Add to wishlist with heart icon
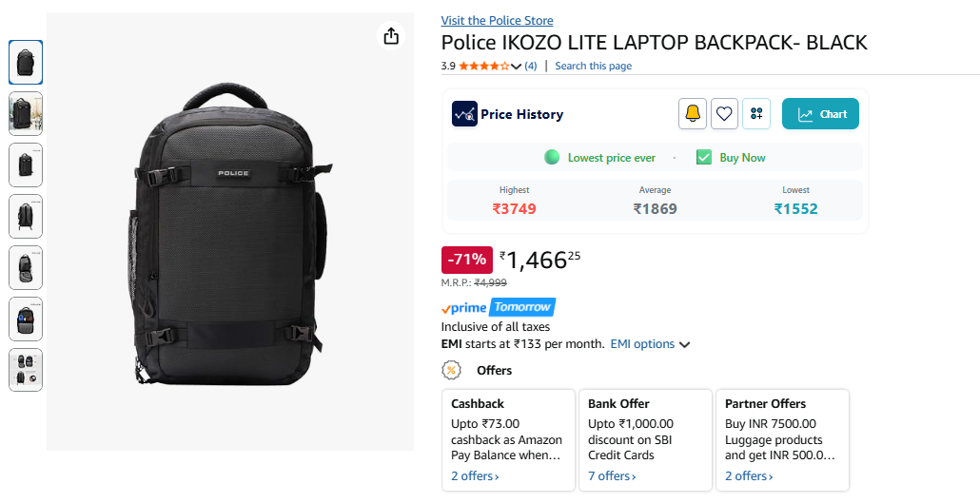 coord(724,114)
